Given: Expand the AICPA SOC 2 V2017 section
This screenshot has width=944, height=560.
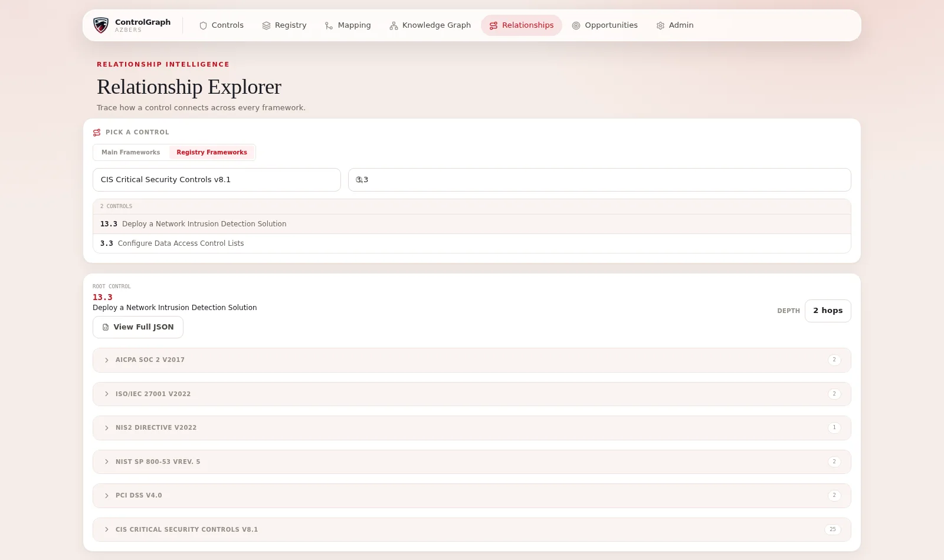Looking at the screenshot, I should [x=472, y=360].
